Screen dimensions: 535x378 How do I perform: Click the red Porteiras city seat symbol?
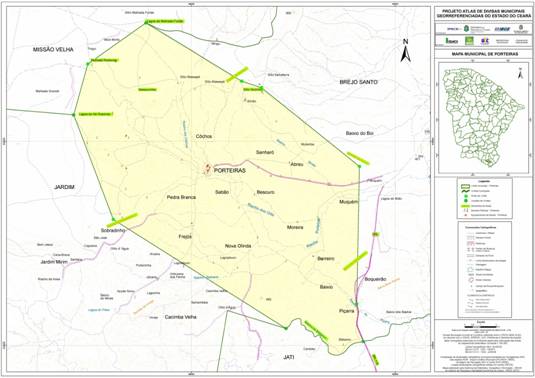[x=207, y=168]
